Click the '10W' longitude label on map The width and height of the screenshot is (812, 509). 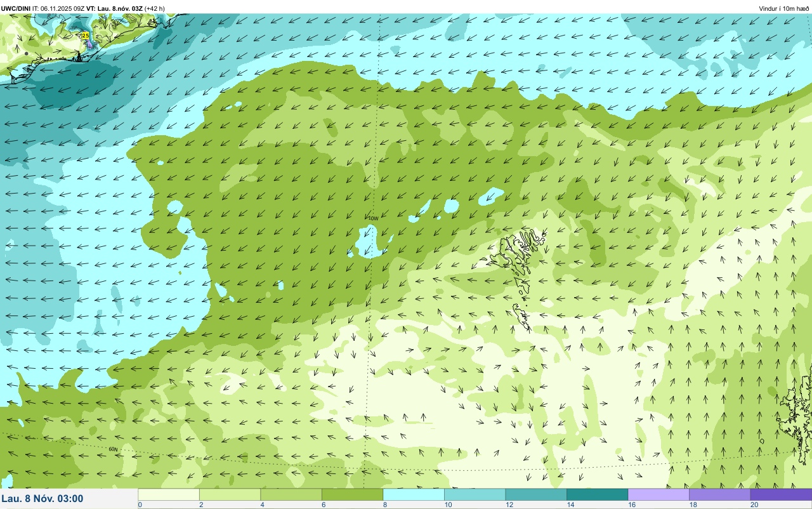coord(373,218)
